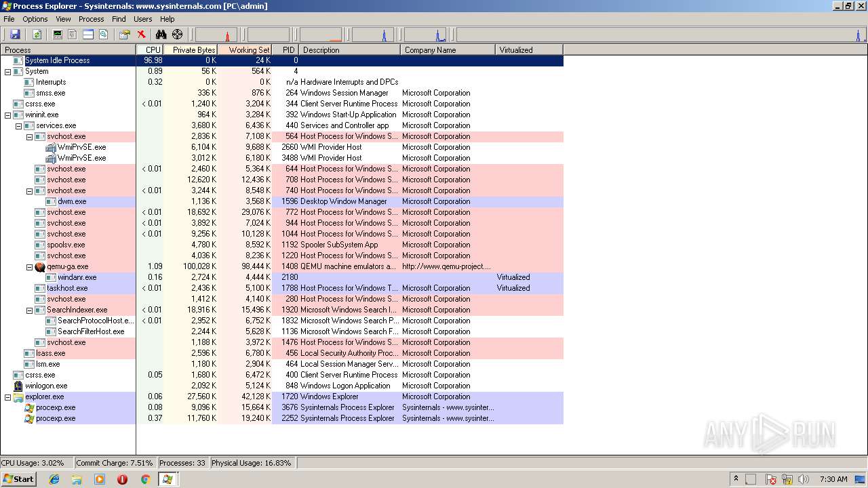
Task: Select the spoolsv.exe process
Action: [x=281, y=245]
